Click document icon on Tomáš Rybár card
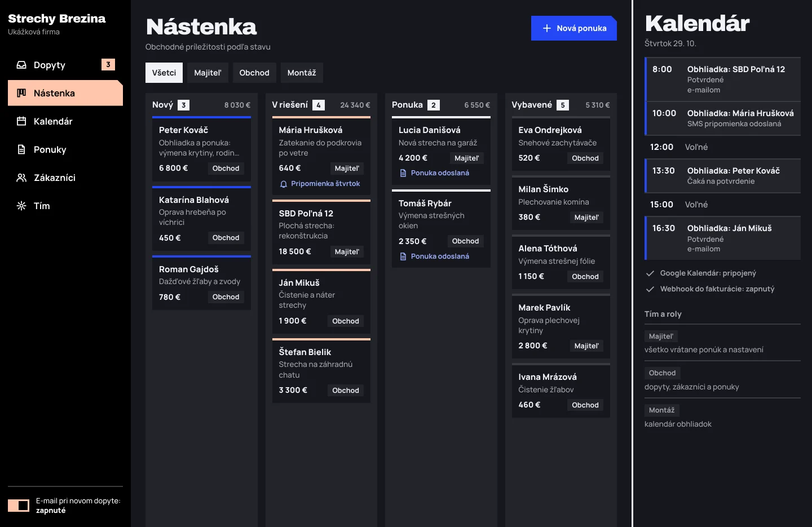 [403, 256]
